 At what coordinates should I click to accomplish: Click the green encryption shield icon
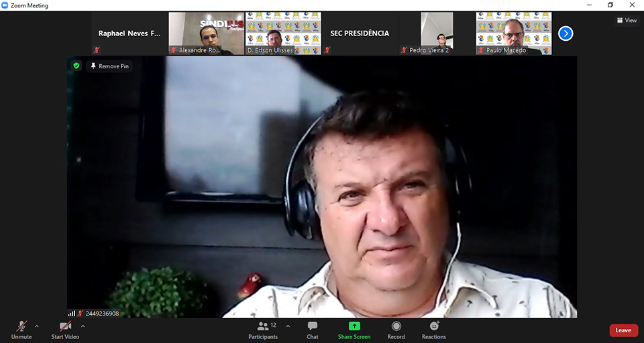[76, 66]
